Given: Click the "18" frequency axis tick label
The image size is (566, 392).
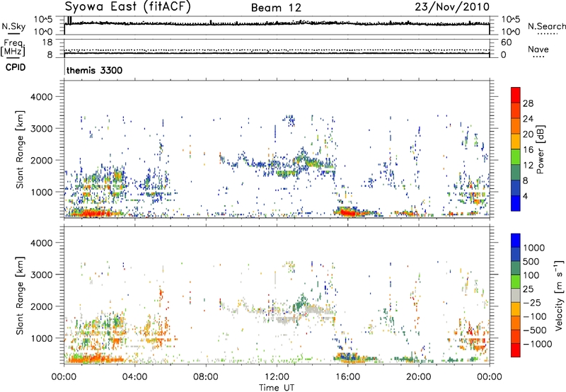Looking at the screenshot, I should coord(47,42).
